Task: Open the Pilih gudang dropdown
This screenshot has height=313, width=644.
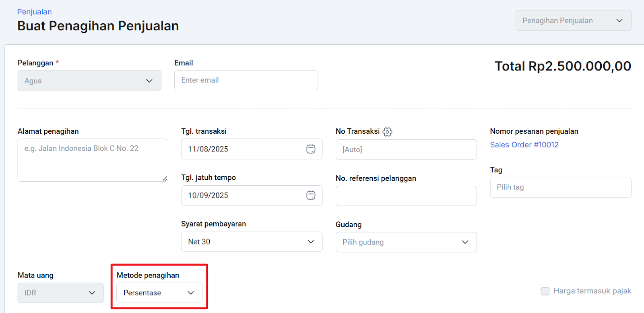Action: [x=406, y=242]
